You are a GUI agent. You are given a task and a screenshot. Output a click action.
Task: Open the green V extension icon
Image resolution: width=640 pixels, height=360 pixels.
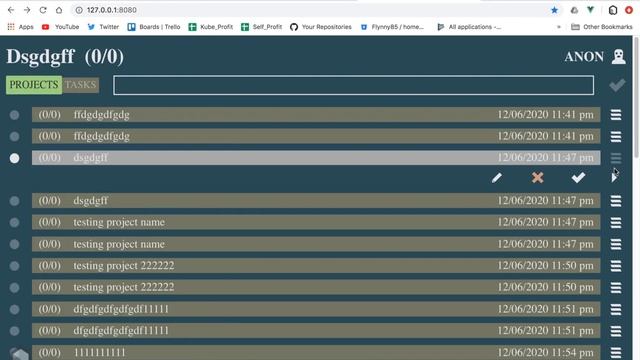[591, 10]
